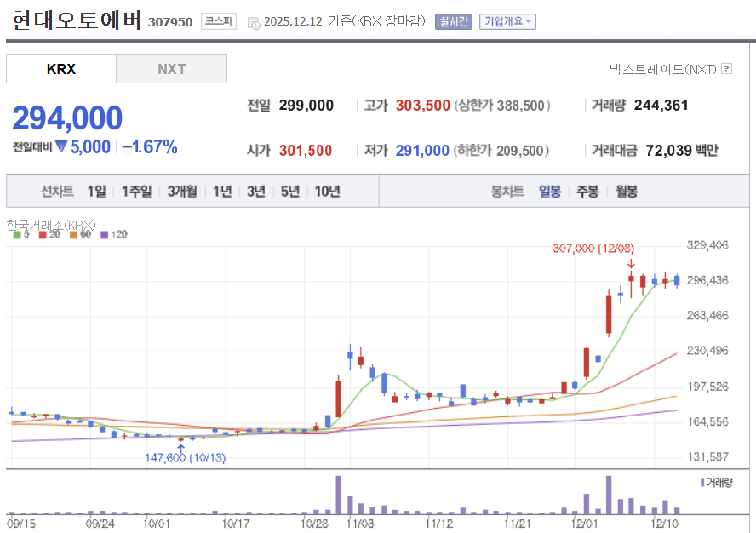
Task: Switch to the NXT tab
Action: coord(172,70)
